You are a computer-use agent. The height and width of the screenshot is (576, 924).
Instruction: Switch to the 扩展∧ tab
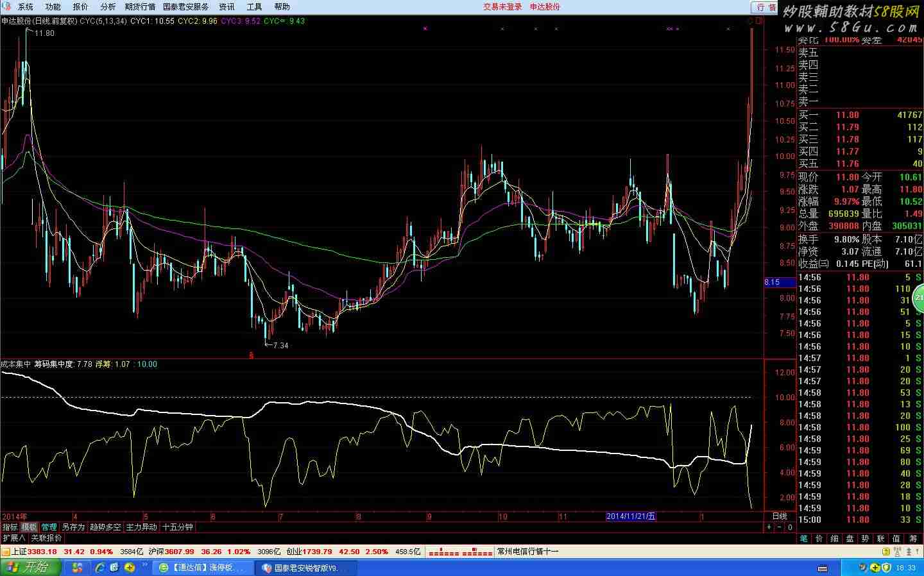pyautogui.click(x=13, y=538)
